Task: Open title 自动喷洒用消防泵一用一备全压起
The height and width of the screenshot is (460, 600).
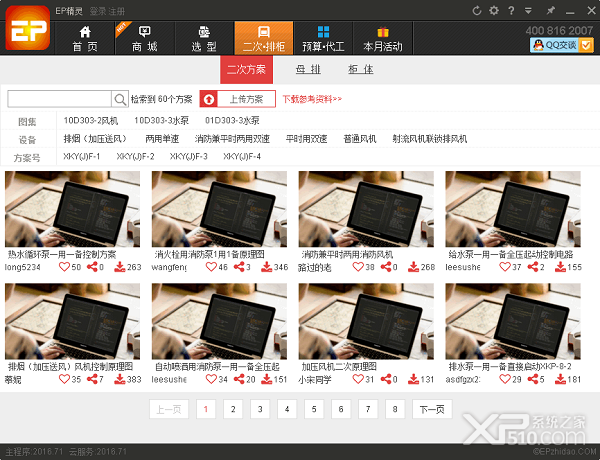Action: coord(217,367)
